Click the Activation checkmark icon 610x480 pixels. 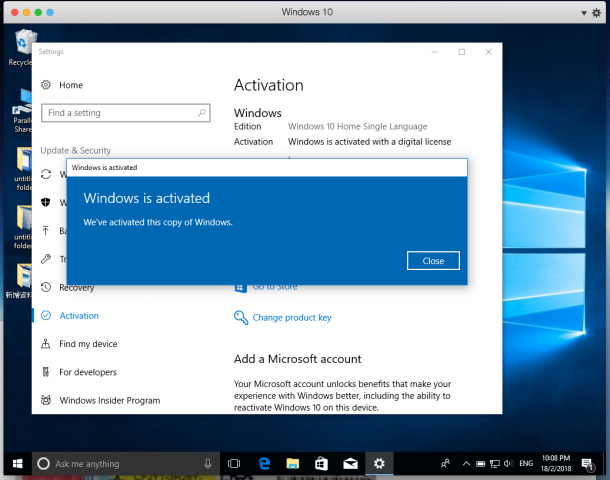coord(46,315)
